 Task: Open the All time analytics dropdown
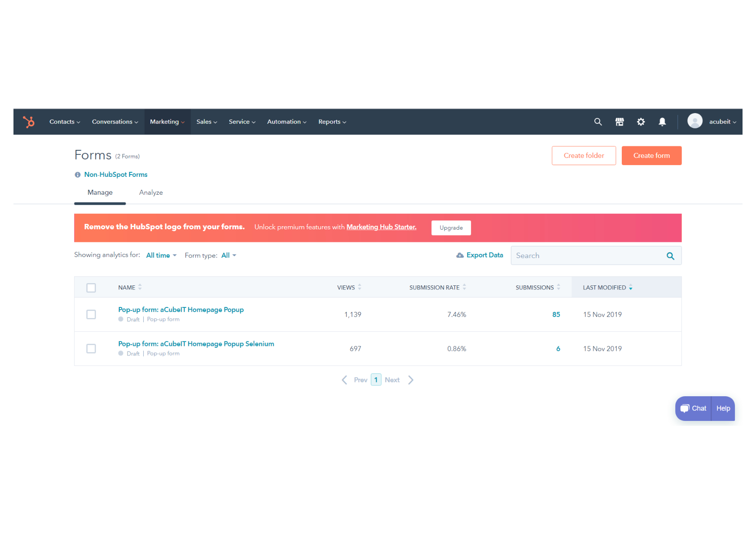(160, 255)
